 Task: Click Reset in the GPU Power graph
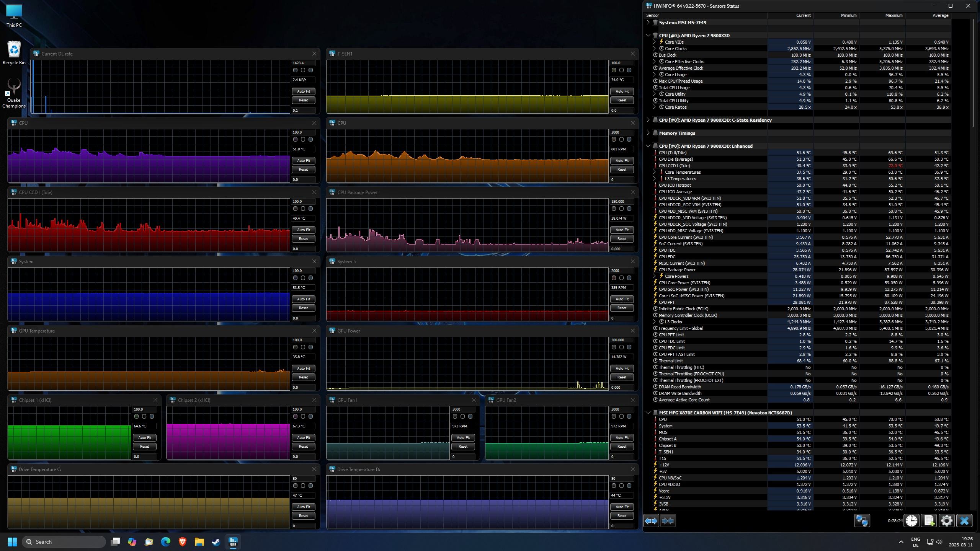[622, 377]
